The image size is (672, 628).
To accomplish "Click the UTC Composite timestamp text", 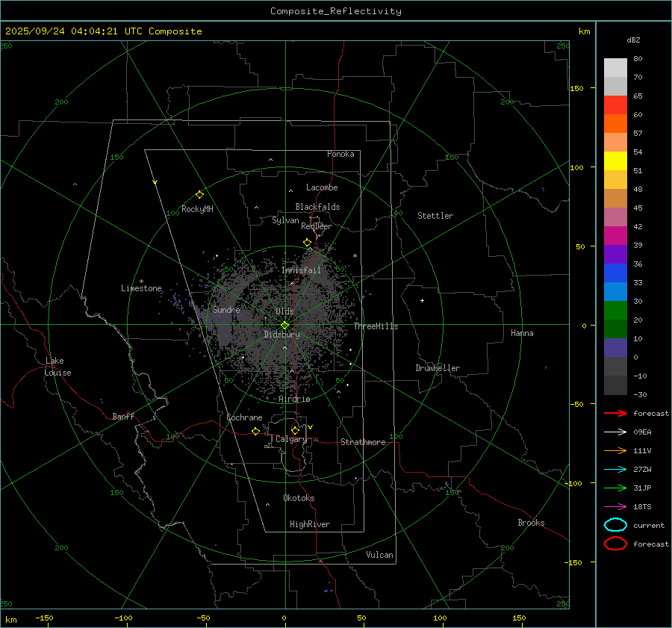I will (103, 31).
